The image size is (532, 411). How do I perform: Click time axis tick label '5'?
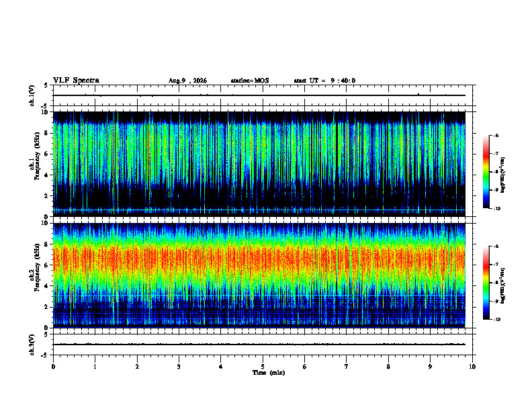(x=263, y=367)
